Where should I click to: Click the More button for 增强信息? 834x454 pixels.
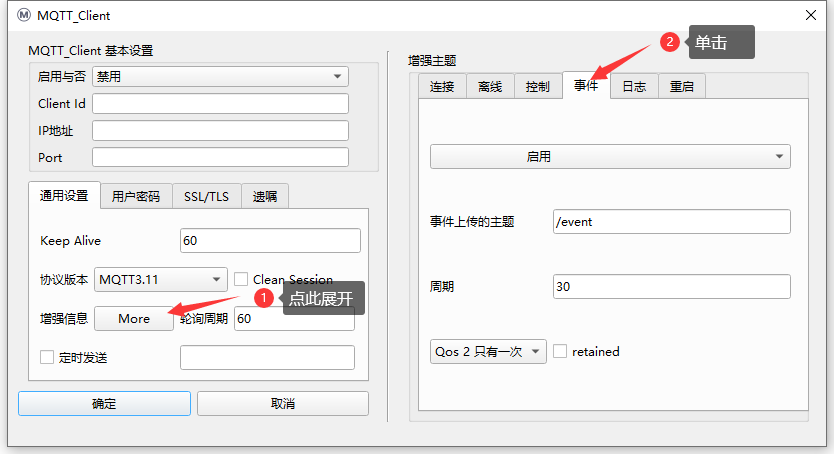134,319
